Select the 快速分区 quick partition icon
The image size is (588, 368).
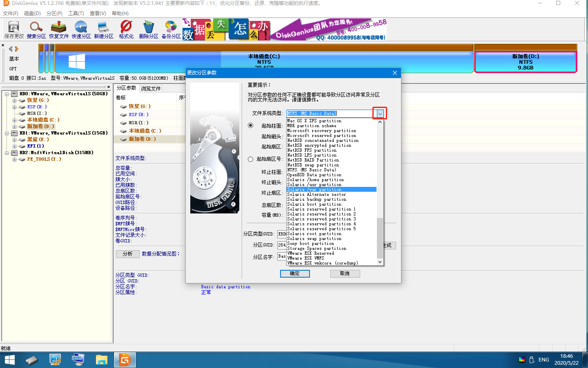click(81, 30)
